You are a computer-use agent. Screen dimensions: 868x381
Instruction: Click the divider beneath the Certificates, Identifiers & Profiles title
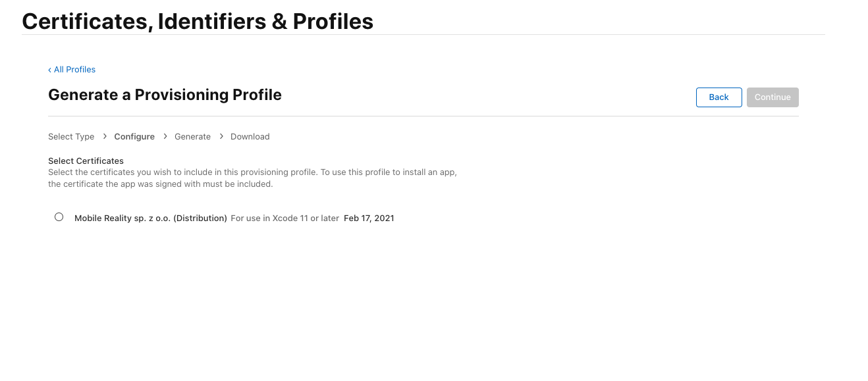pos(423,35)
